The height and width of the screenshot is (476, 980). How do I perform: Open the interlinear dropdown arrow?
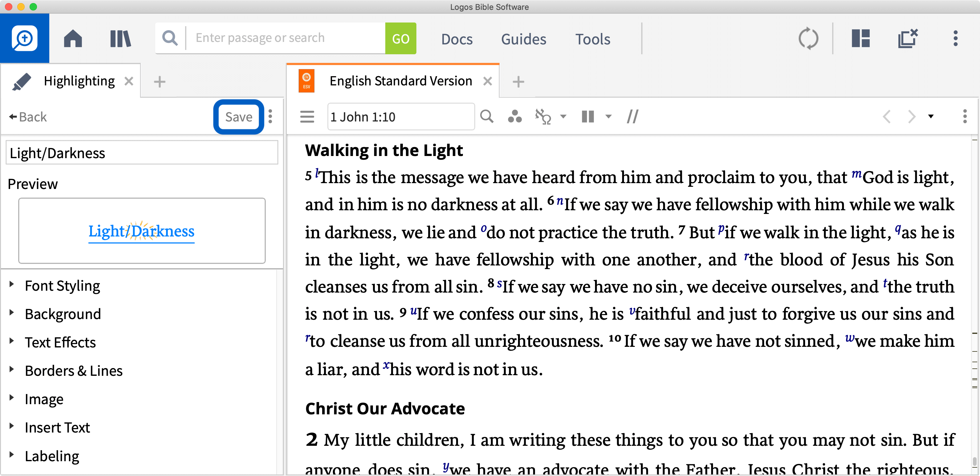point(563,117)
